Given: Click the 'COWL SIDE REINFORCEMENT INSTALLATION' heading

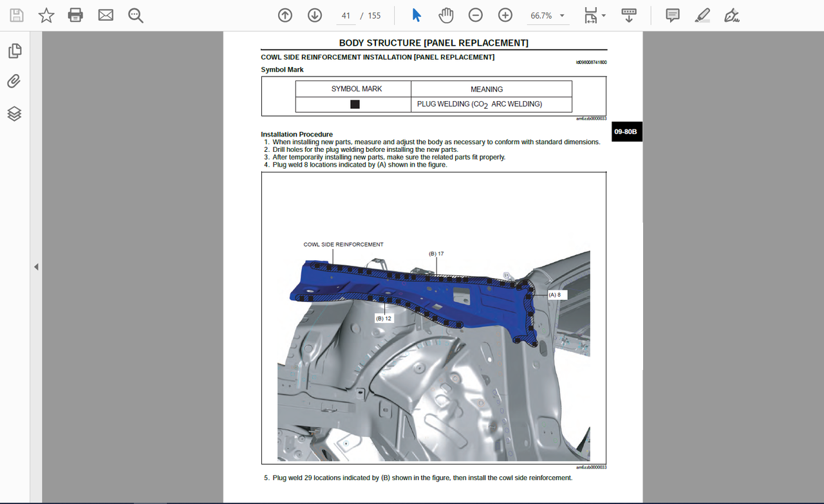Looking at the screenshot, I should point(377,57).
